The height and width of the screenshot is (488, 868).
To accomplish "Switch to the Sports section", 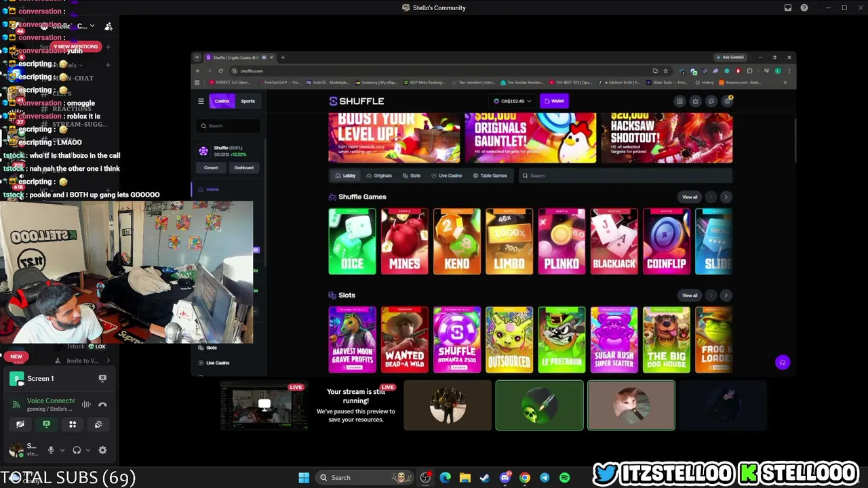I will pos(248,101).
